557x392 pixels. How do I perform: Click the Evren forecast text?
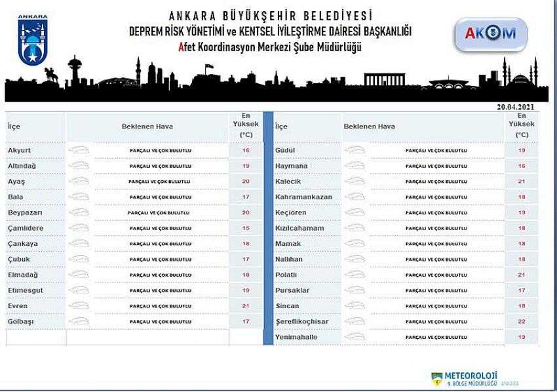(160, 306)
